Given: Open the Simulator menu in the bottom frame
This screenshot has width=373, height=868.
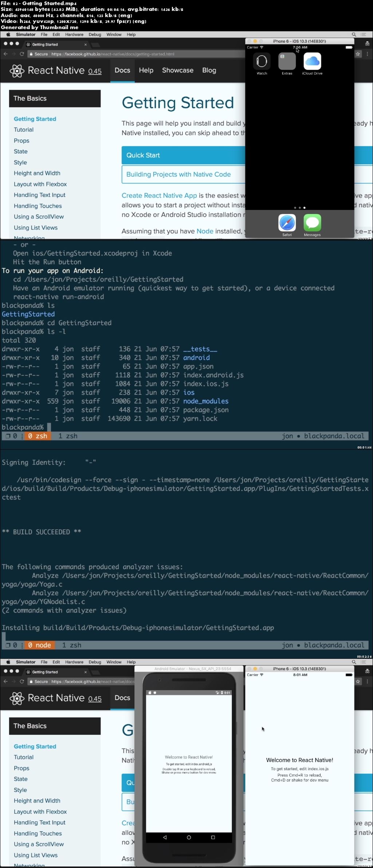Looking at the screenshot, I should point(25,662).
